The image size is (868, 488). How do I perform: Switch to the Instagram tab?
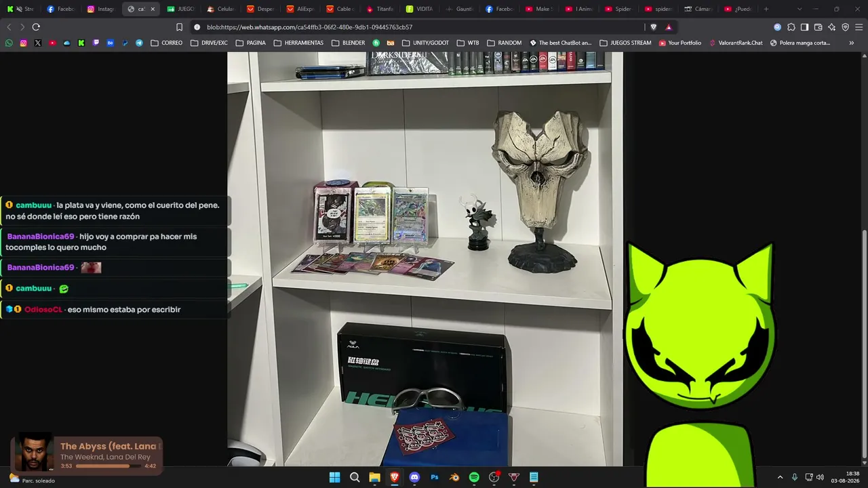click(101, 9)
